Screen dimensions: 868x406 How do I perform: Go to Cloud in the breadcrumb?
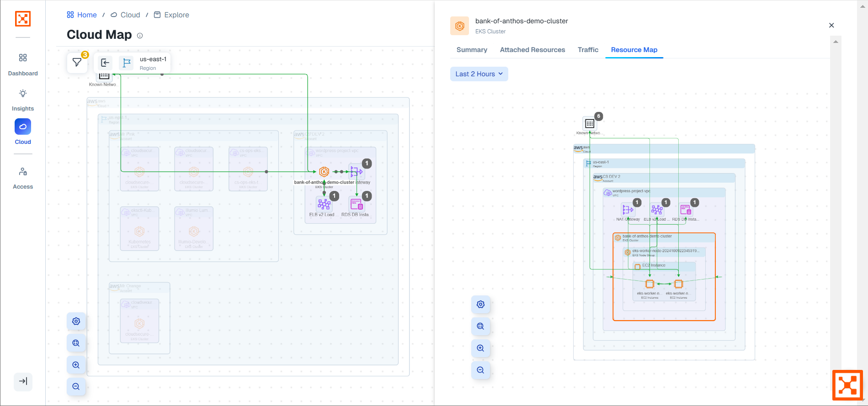125,15
